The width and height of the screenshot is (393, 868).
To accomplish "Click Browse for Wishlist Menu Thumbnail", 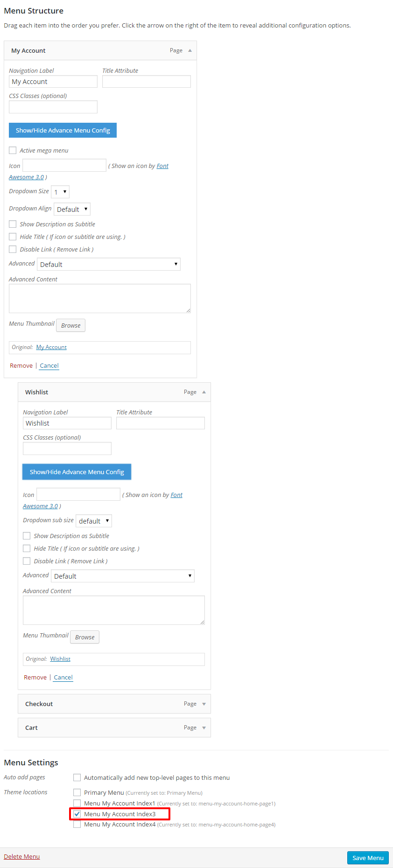I will [x=84, y=637].
